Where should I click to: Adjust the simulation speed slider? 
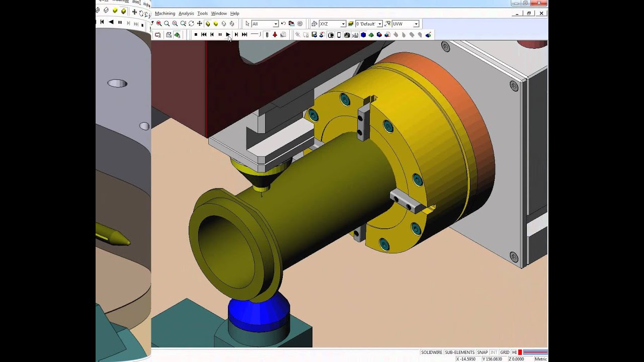click(256, 35)
